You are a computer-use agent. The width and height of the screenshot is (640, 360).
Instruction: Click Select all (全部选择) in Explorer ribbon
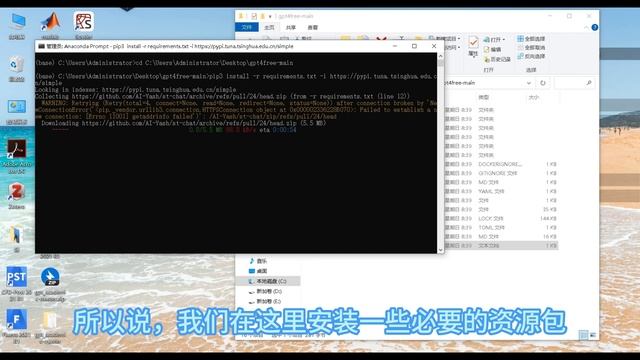tap(531, 39)
